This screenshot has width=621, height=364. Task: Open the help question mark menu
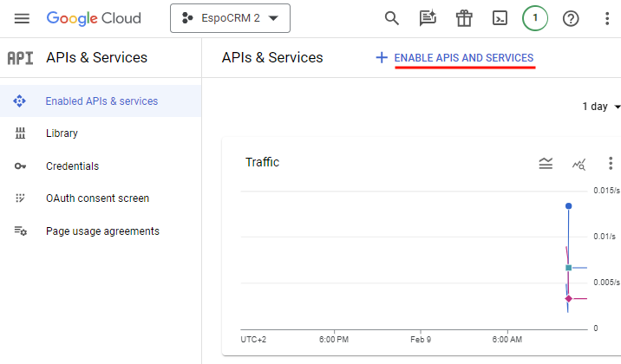tap(571, 18)
